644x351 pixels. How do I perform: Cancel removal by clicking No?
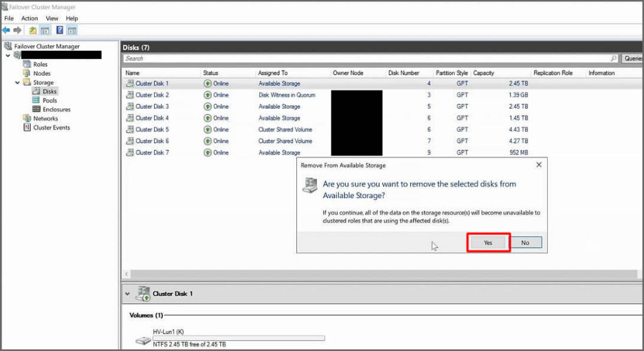525,243
